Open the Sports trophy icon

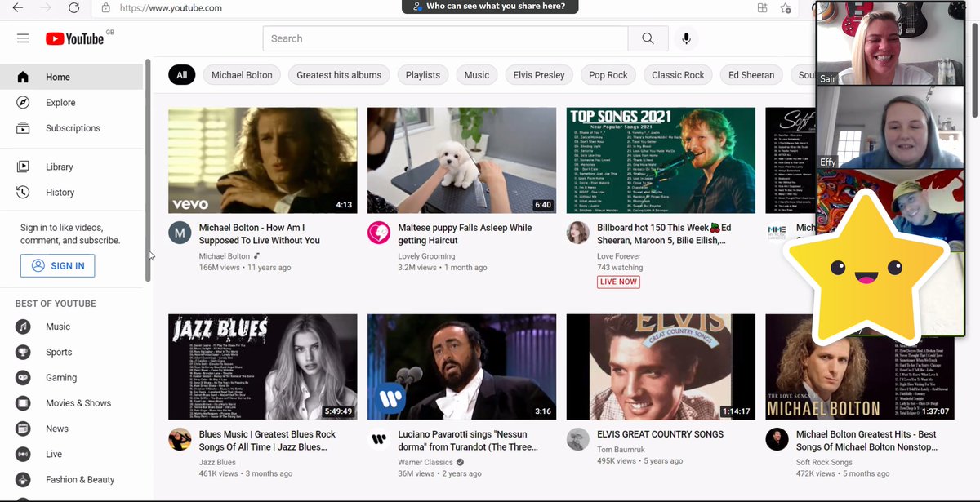(x=23, y=353)
